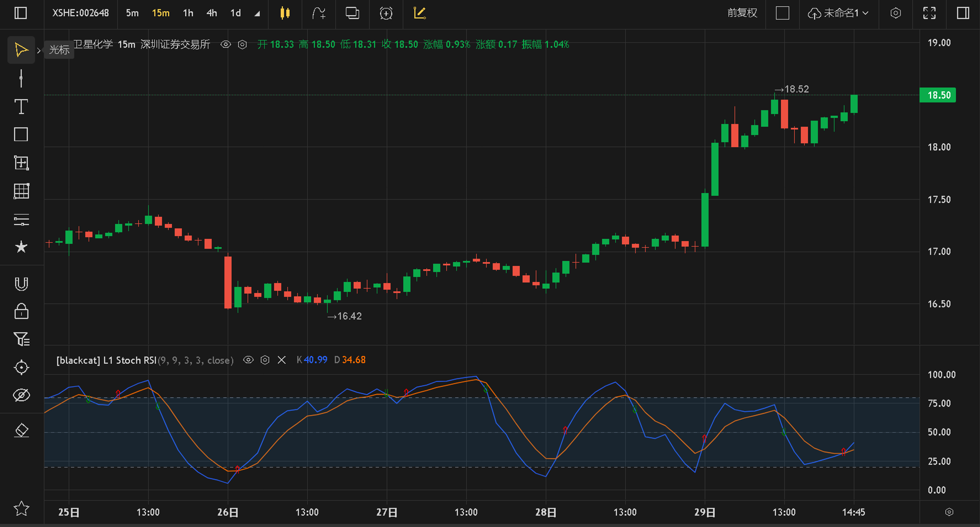Click the 16.42 low price marker
Screen dimensions: 980x527
click(344, 316)
